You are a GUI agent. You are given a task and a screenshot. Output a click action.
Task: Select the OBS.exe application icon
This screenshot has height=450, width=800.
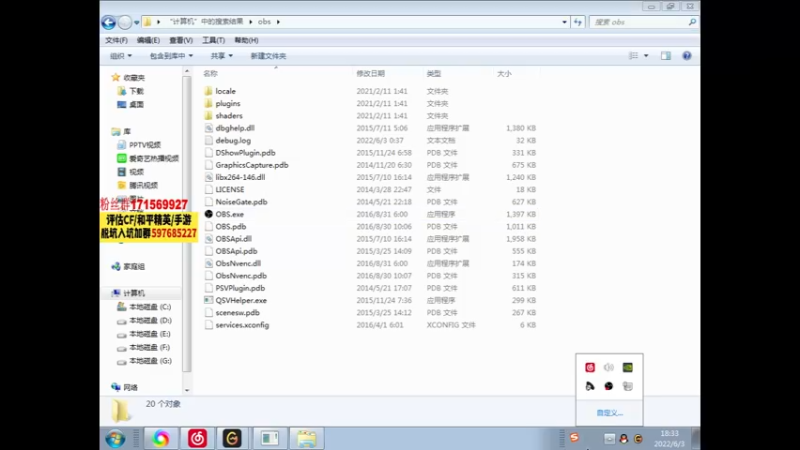(209, 214)
